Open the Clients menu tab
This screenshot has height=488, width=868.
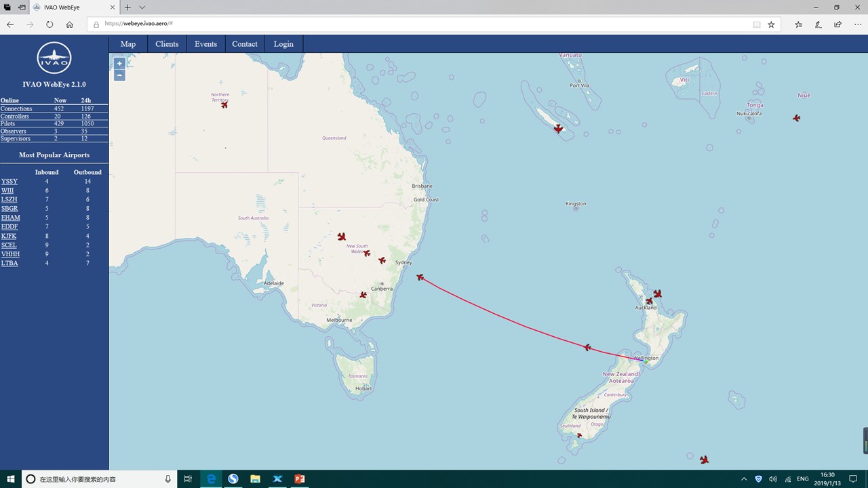pyautogui.click(x=167, y=44)
